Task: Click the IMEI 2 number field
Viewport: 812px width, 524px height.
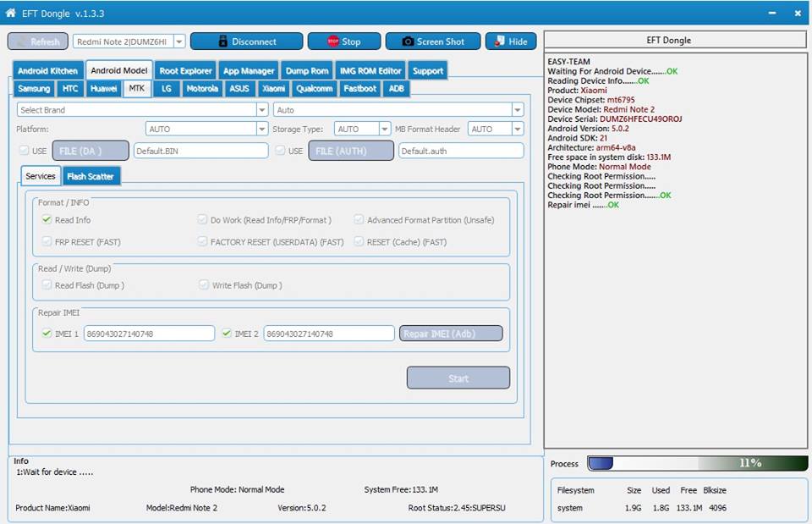Action: click(x=329, y=334)
